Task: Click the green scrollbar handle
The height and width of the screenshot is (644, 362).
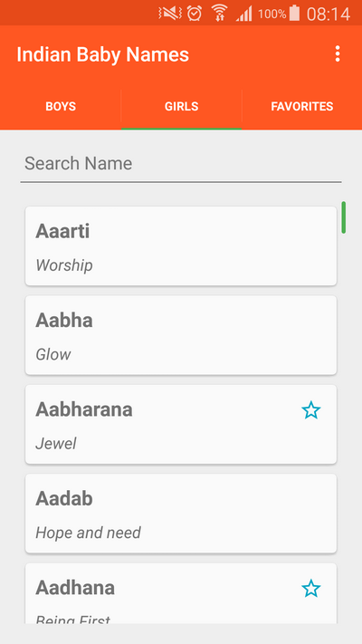Action: [x=344, y=217]
